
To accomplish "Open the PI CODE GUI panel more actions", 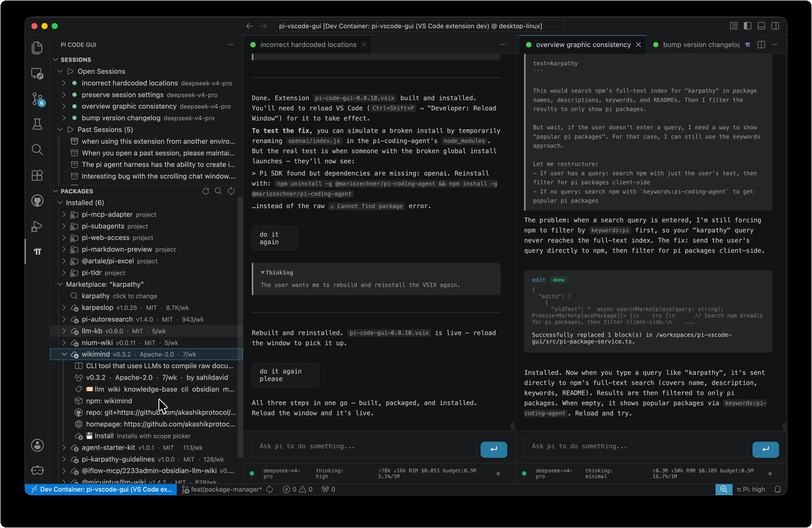I will pyautogui.click(x=231, y=45).
